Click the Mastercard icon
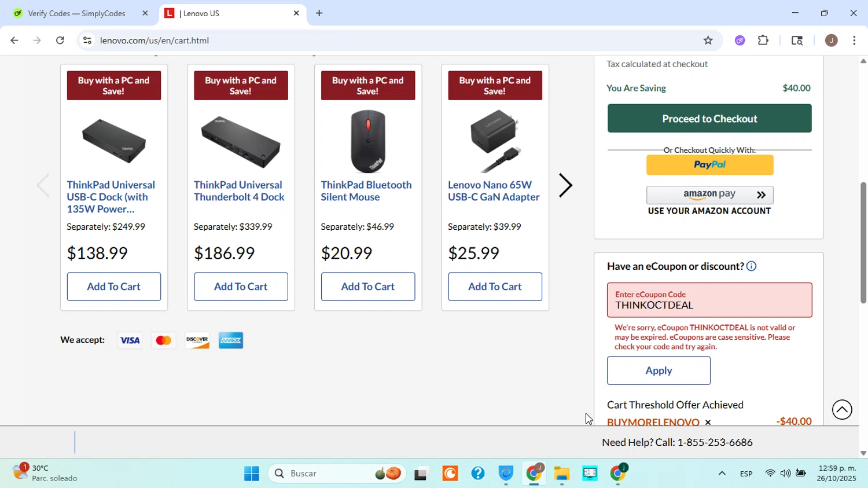Screen dimensions: 868x488 163,340
